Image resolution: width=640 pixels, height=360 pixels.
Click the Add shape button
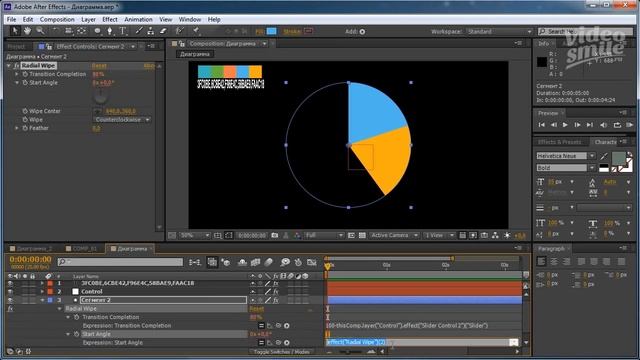coord(362,31)
